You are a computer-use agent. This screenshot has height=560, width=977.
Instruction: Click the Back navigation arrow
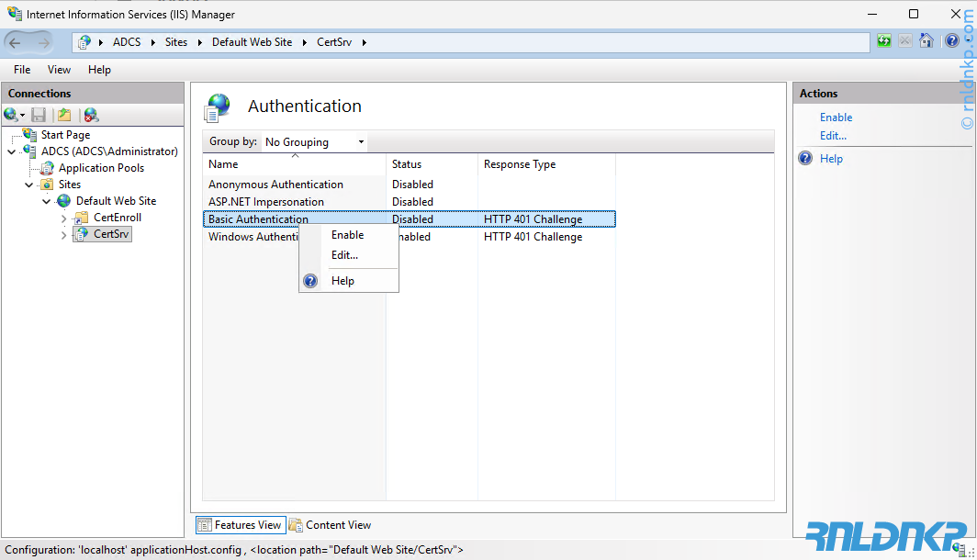coord(16,42)
